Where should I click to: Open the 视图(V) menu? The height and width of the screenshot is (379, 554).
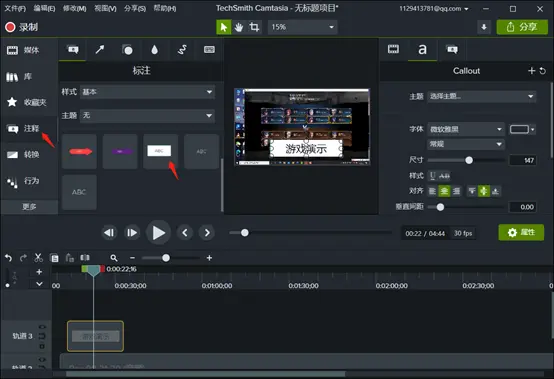click(105, 8)
